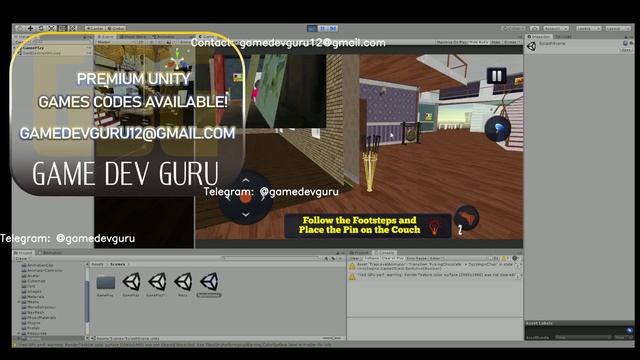The height and width of the screenshot is (360, 640).
Task: Toggle Mute Audio in Game view
Action: click(478, 42)
